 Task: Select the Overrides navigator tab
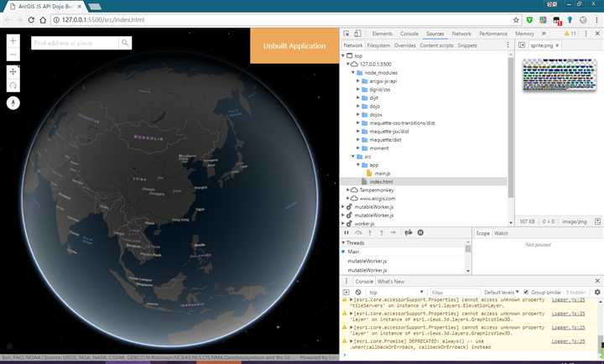click(405, 45)
